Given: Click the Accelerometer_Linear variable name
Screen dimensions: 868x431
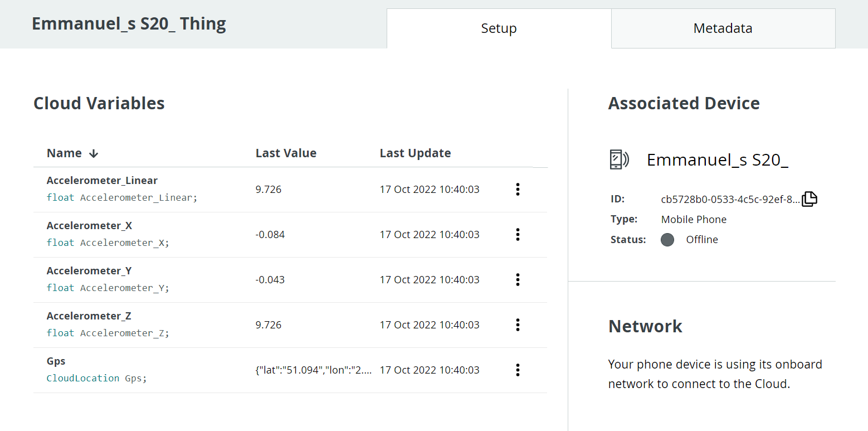Looking at the screenshot, I should coord(102,181).
